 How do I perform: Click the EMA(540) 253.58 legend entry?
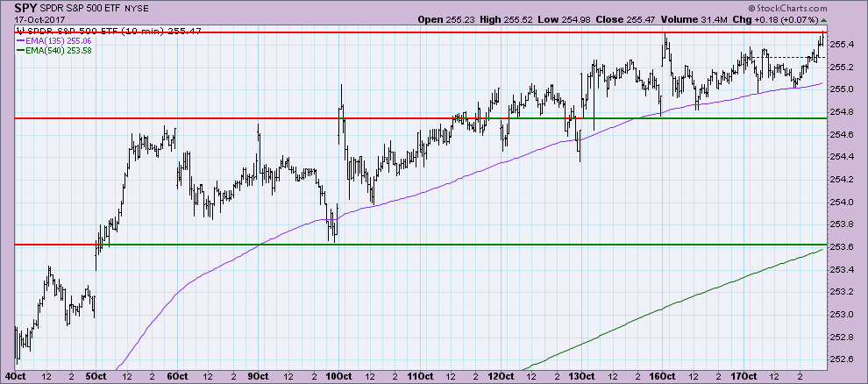60,50
